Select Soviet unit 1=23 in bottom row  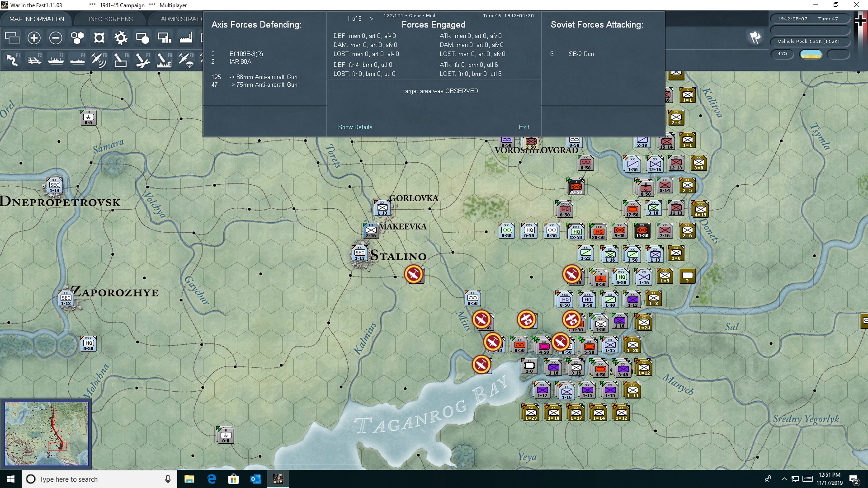(x=531, y=413)
